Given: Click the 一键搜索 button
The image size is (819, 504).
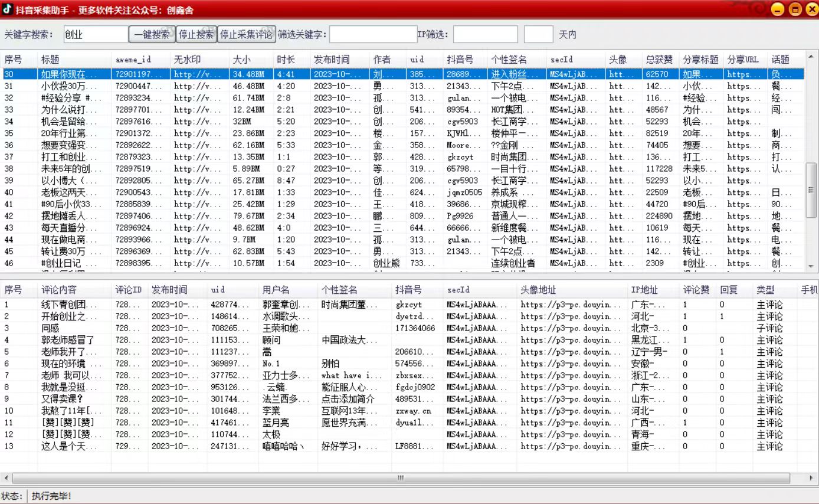Looking at the screenshot, I should pyautogui.click(x=150, y=34).
